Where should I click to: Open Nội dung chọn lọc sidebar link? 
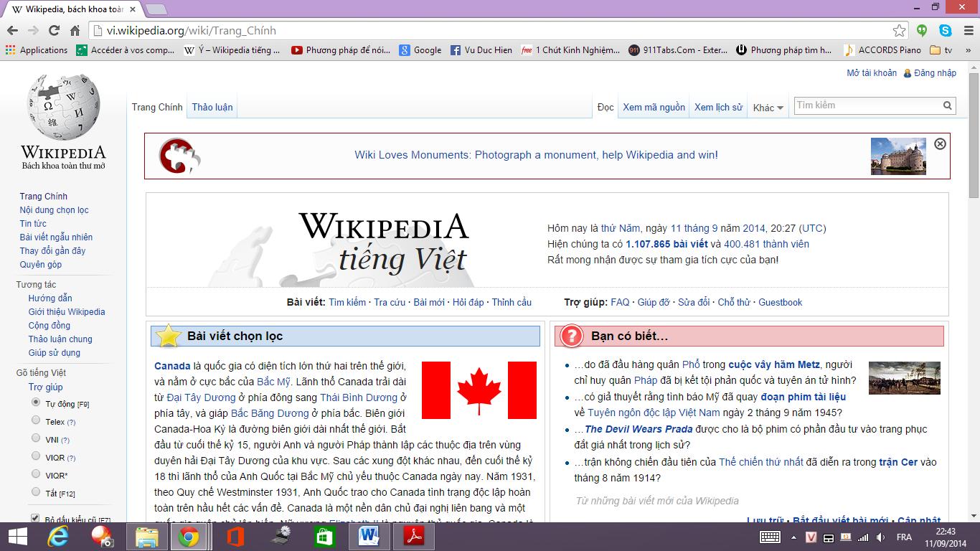click(x=55, y=210)
